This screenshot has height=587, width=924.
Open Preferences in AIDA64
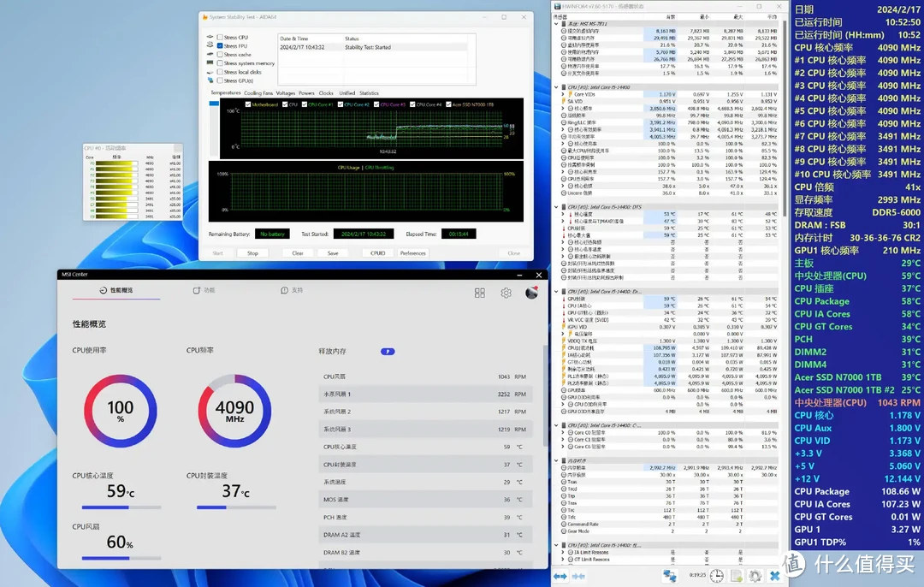[x=413, y=252]
